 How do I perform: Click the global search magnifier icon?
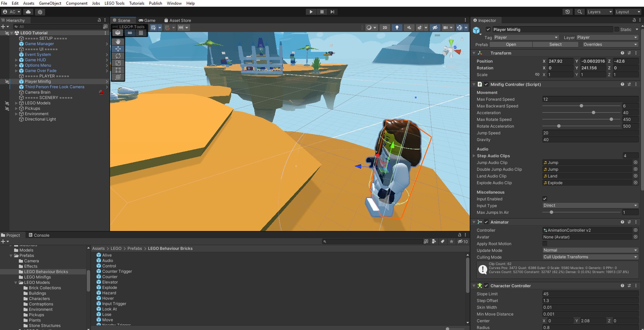tap(579, 12)
